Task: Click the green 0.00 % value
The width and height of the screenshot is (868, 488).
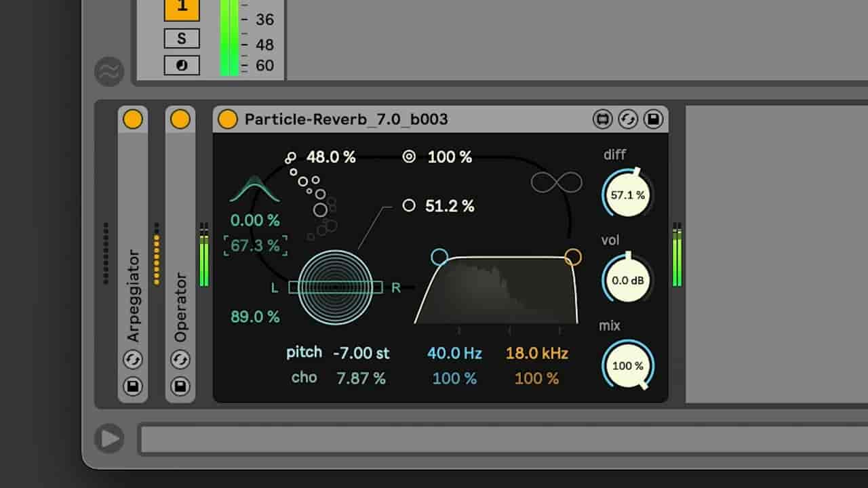Action: click(255, 220)
